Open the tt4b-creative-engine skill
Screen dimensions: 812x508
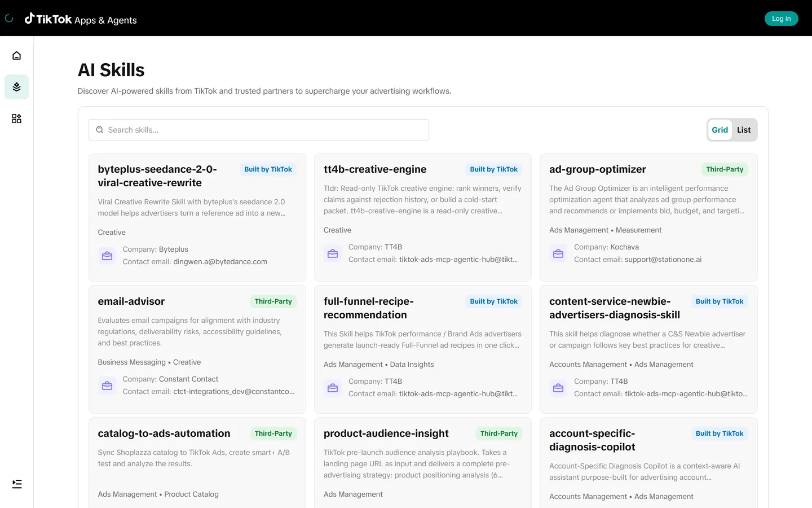375,169
